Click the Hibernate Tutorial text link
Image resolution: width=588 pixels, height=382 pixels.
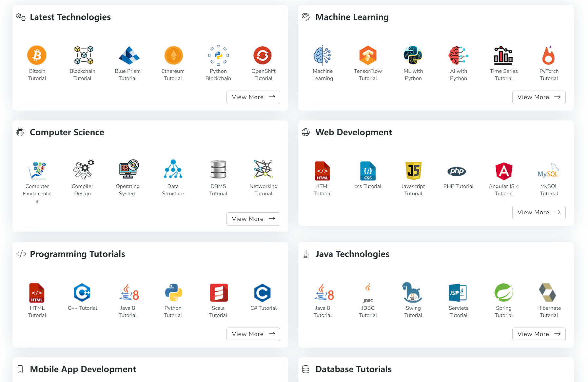(x=549, y=311)
